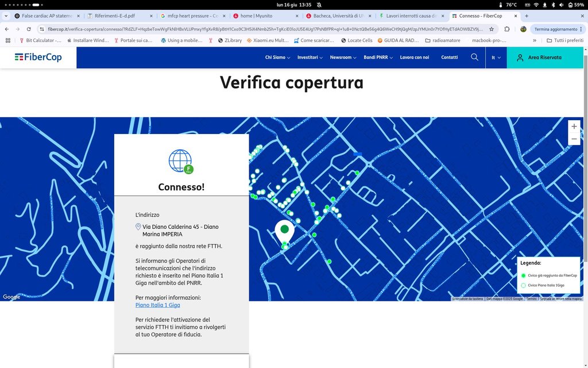Click the green location pin on map

tap(284, 230)
